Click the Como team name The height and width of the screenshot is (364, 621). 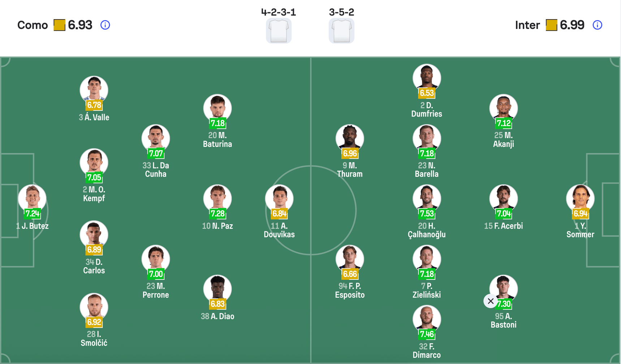coord(33,25)
